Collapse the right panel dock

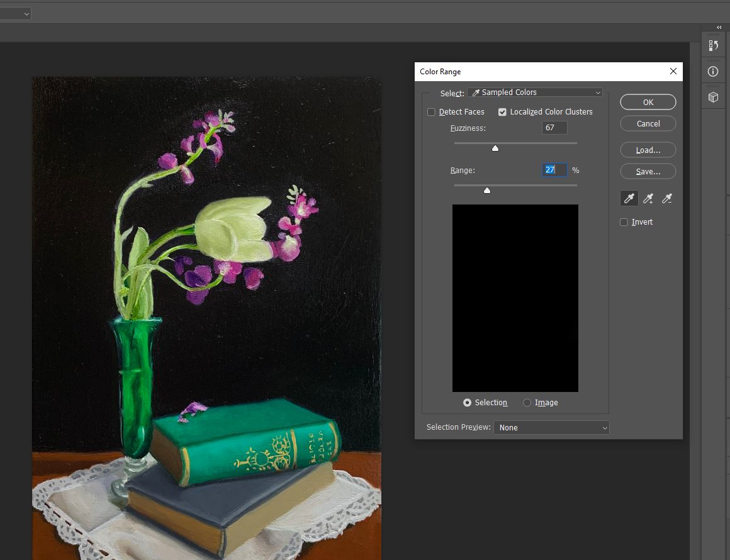pyautogui.click(x=718, y=27)
